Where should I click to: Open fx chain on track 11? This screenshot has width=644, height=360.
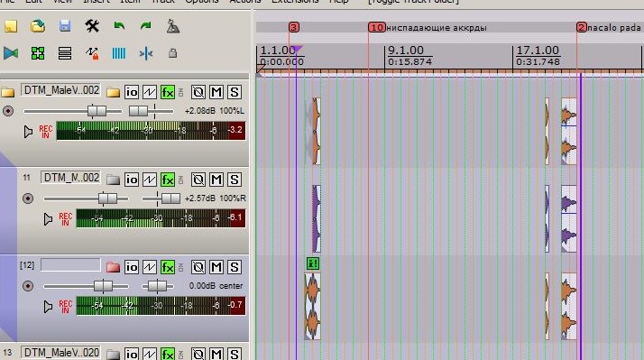(168, 180)
